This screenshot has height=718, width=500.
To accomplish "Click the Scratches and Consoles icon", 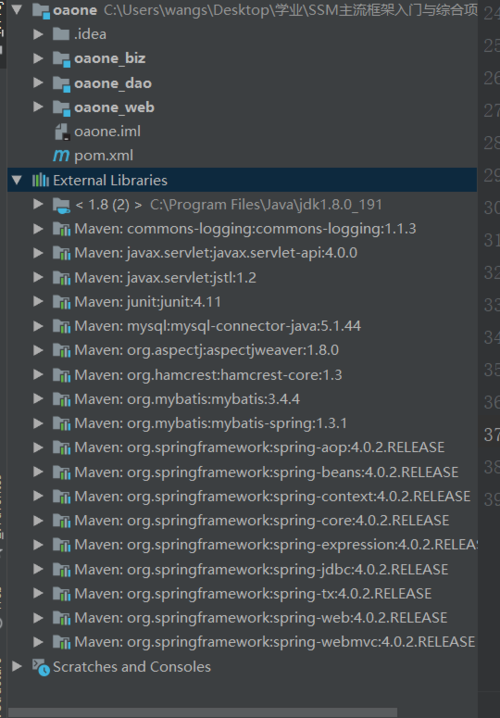I will pyautogui.click(x=41, y=667).
